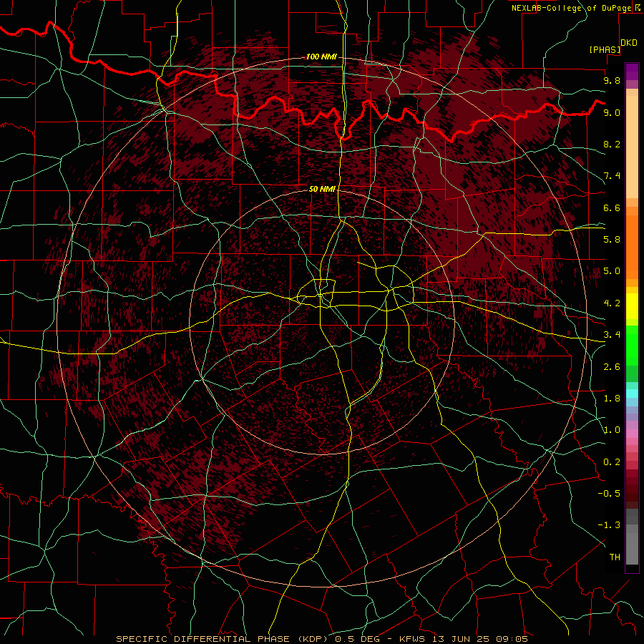The width and height of the screenshot is (644, 644).
Task: Click the 5.0 value on the scale
Action: click(x=612, y=271)
